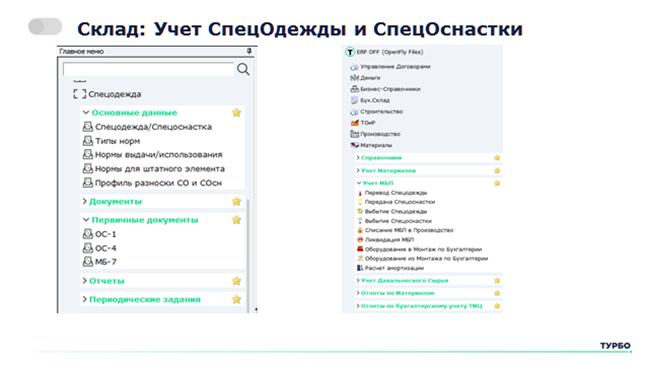
Task: Expand the Периодические задания chevron
Action: click(84, 299)
